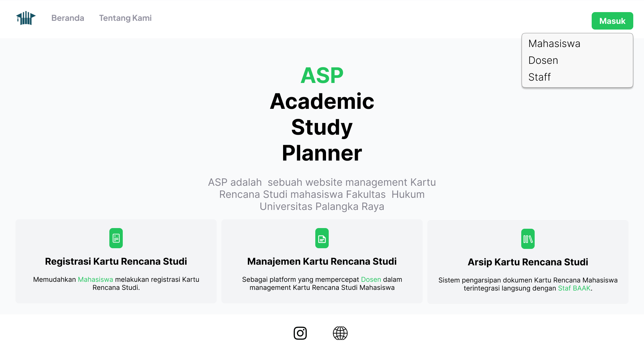Click the Manajemen Kartu Rencana Studi heading
This screenshot has height=352, width=644.
coord(322,261)
